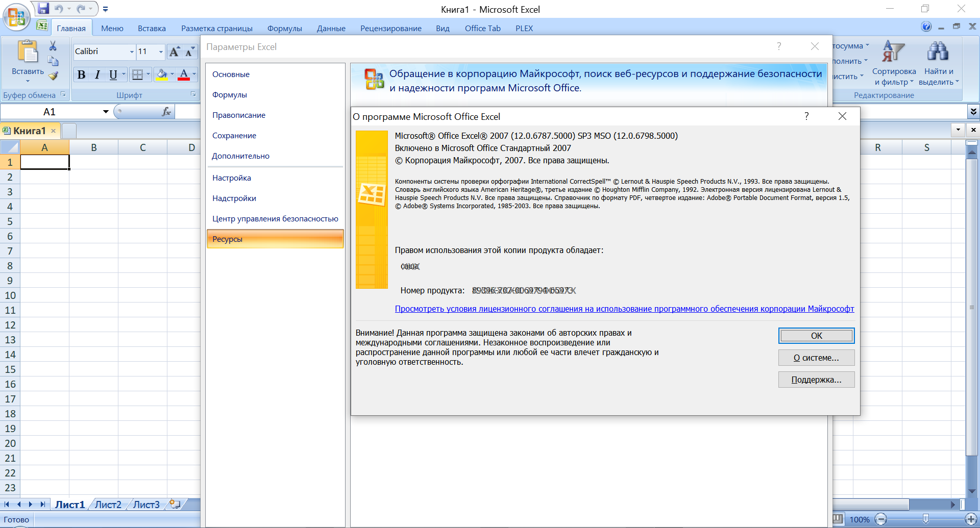Viewport: 980px width, 528px height.
Task: Copy selection with the copy icon
Action: (53, 61)
